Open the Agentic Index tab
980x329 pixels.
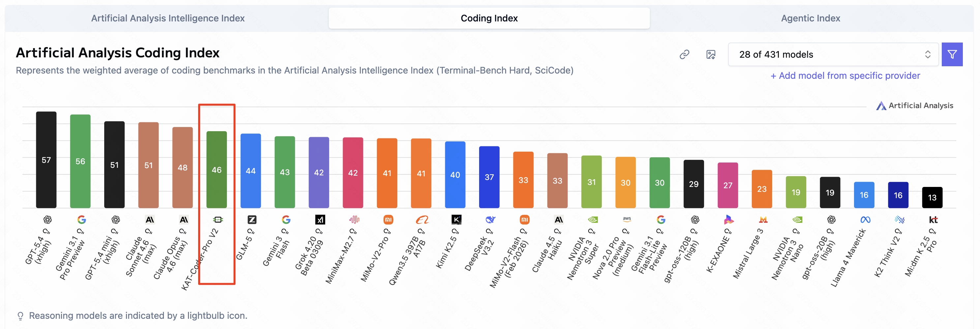pyautogui.click(x=810, y=18)
